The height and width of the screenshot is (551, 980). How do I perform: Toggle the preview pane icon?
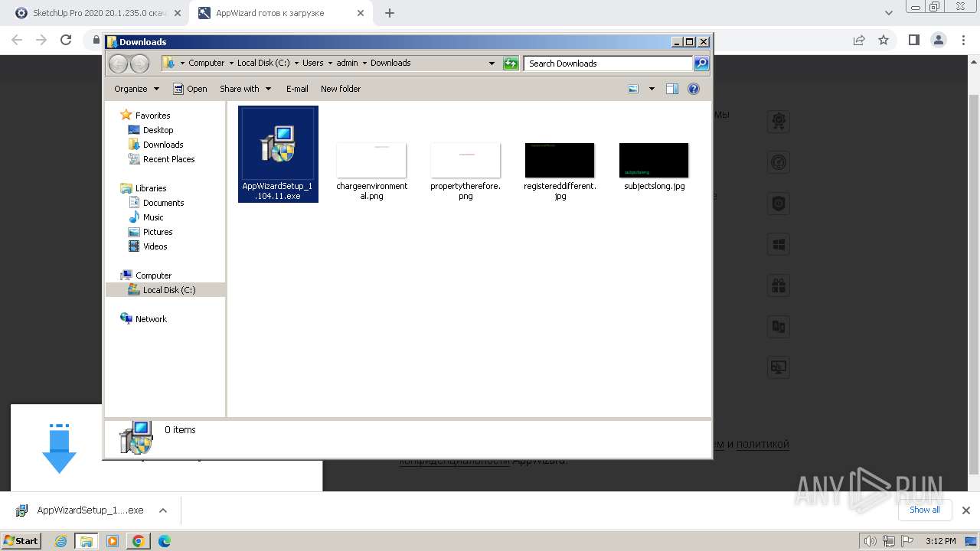pos(672,89)
